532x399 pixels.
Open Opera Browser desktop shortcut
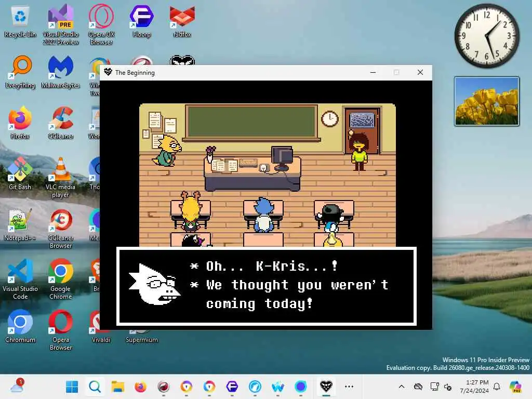click(61, 330)
